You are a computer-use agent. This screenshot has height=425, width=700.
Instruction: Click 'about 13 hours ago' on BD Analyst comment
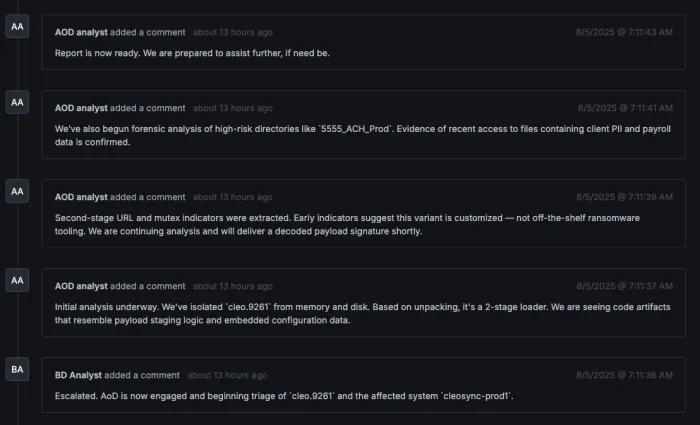[x=227, y=375]
